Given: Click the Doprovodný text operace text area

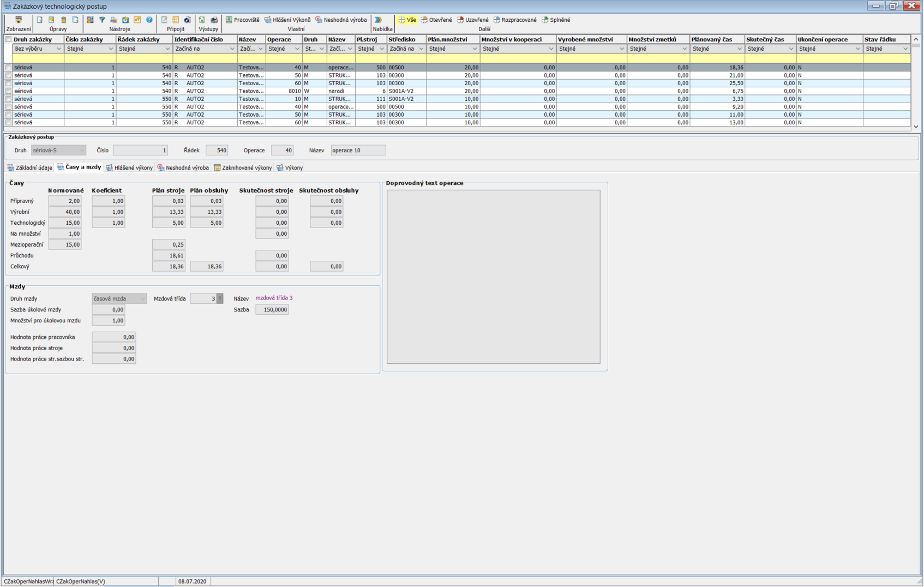Looking at the screenshot, I should pos(493,277).
